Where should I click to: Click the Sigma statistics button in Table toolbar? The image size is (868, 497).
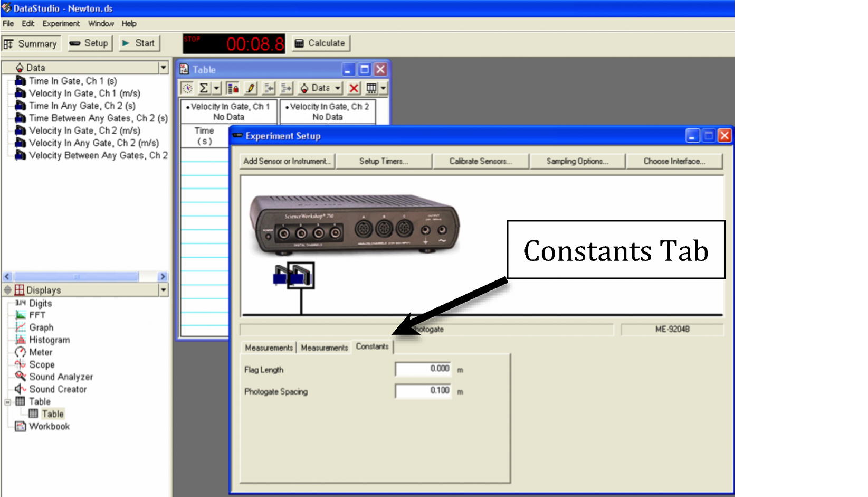click(204, 88)
